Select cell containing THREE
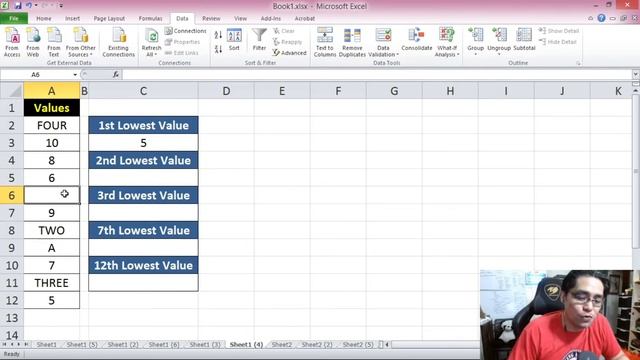Viewport: 640px width, 360px height. click(51, 283)
